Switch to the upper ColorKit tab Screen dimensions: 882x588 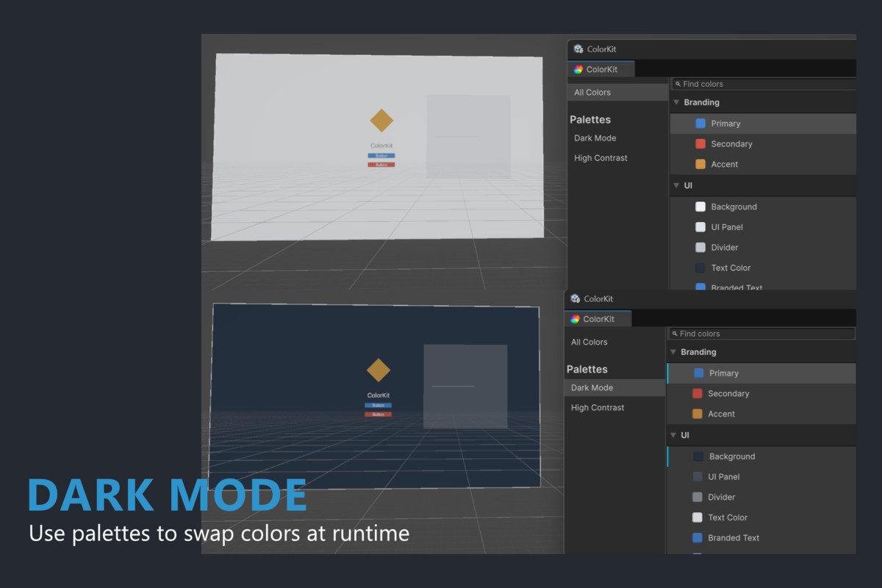click(600, 68)
